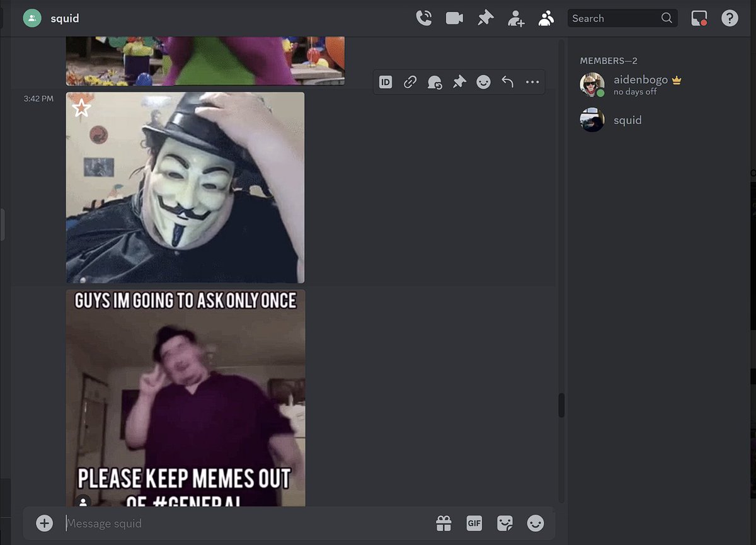
Task: Click the chat scrollbar thumb
Action: [561, 405]
